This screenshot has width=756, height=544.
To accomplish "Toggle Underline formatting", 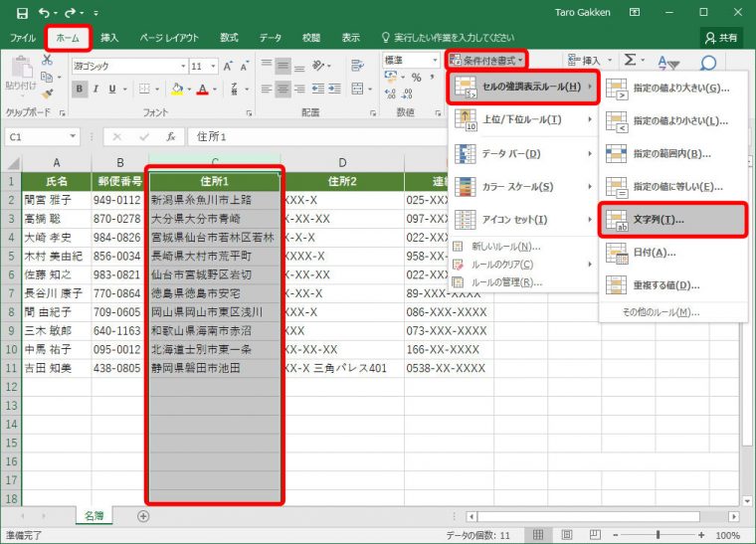I will point(111,89).
